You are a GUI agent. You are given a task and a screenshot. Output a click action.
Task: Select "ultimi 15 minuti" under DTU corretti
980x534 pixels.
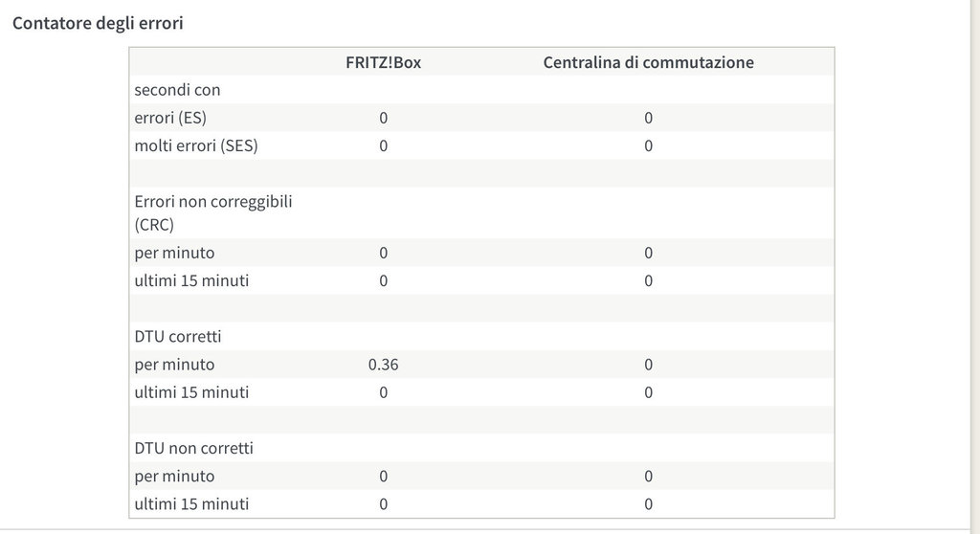[x=191, y=392]
